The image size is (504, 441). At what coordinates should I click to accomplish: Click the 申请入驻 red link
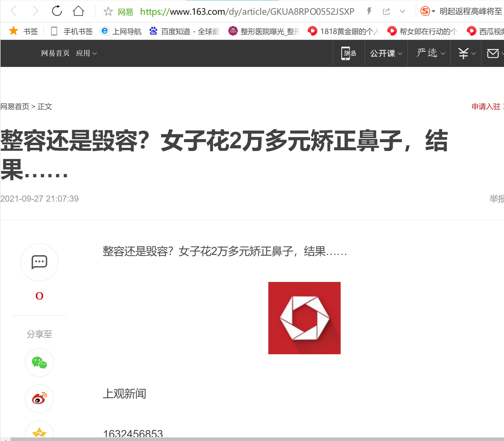pyautogui.click(x=486, y=107)
